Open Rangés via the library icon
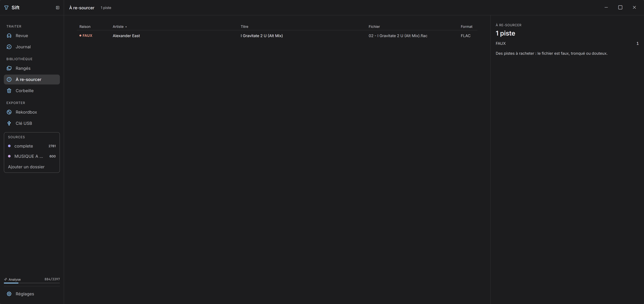644x304 pixels. (9, 68)
